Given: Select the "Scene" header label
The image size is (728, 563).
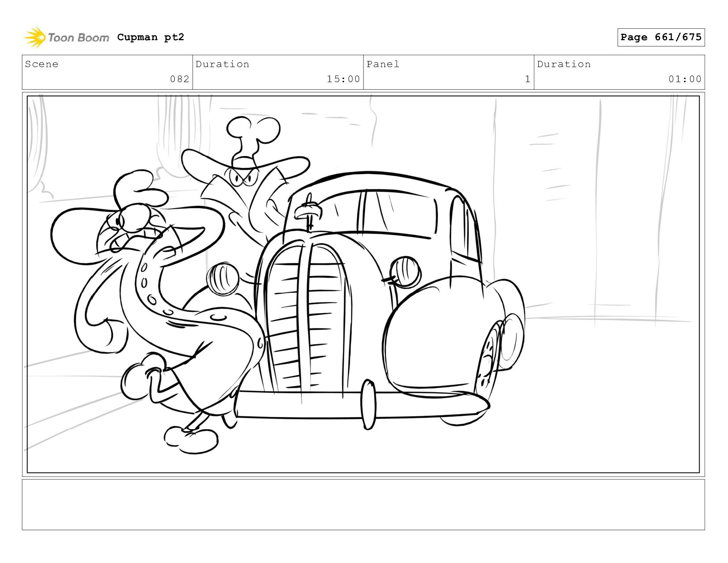Looking at the screenshot, I should (41, 64).
